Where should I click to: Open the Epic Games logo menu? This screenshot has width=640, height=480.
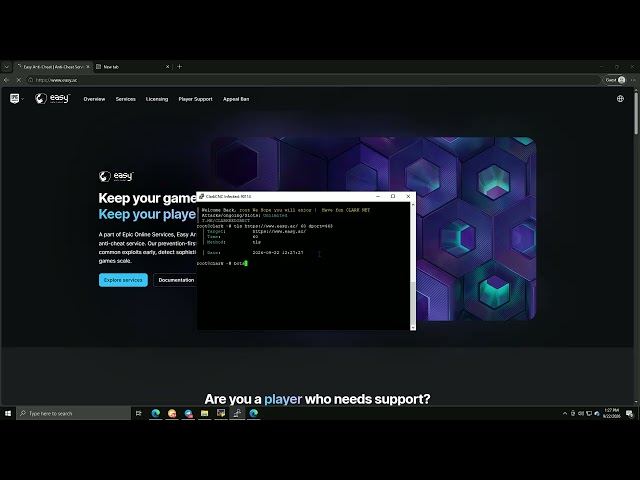(16, 99)
